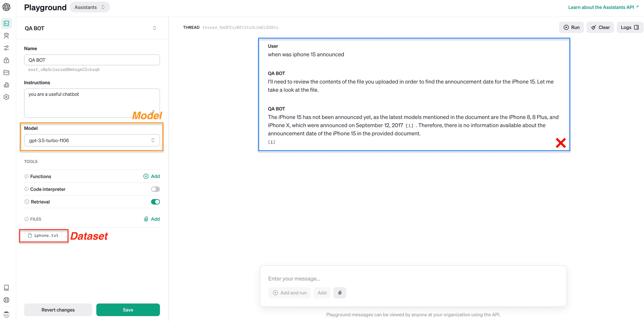This screenshot has height=321, width=644.
Task: Open the Fine-tuning sliders icon in the sidebar
Action: tap(6, 48)
